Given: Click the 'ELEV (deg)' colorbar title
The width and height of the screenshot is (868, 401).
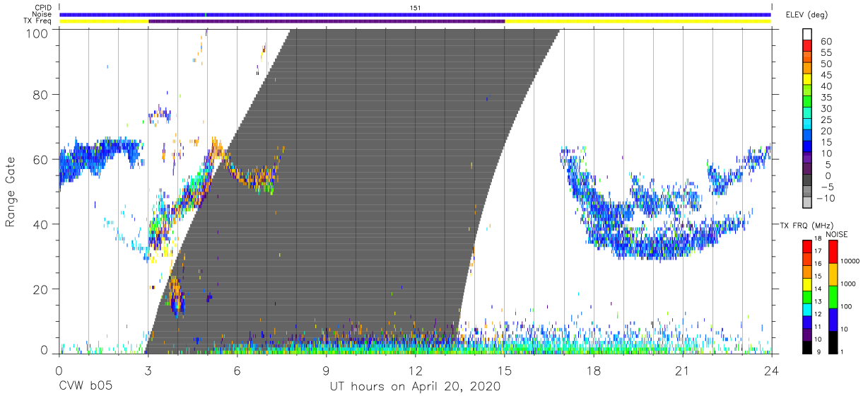Looking at the screenshot, I should 807,15.
